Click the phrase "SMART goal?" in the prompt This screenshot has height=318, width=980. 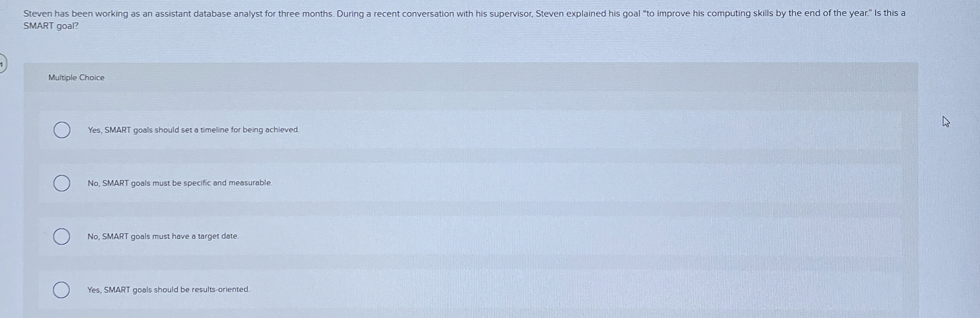click(51, 27)
